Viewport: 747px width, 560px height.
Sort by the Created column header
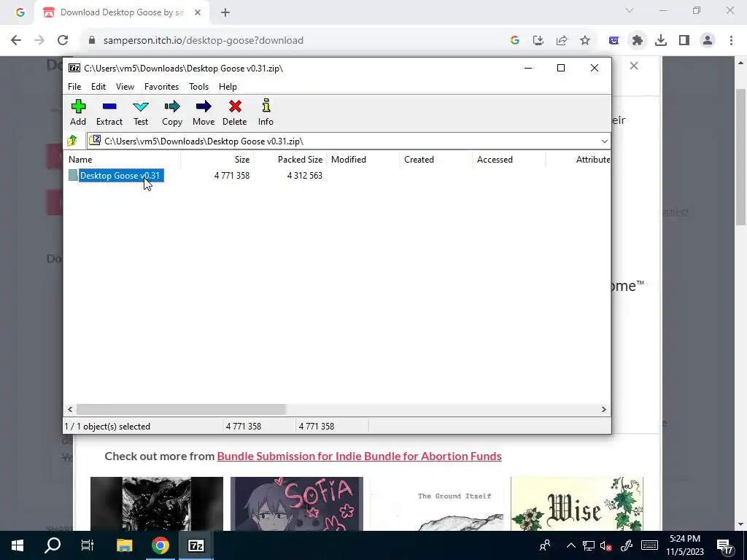[436, 160]
